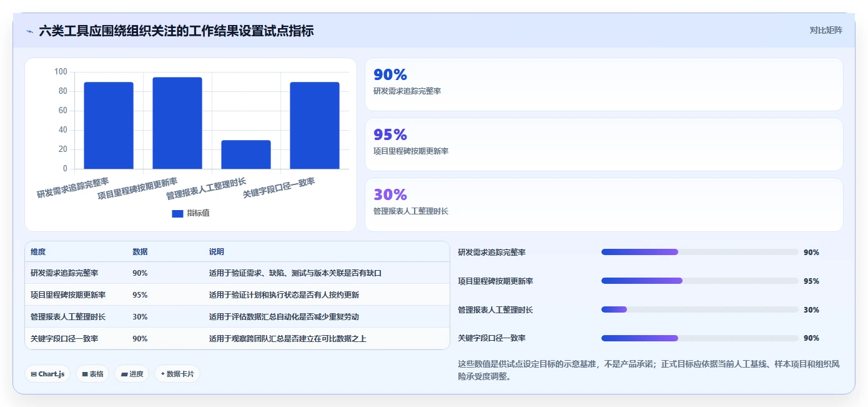Screen dimensions: 868x407
Task: Click the 说明 table column header
Action: (217, 252)
